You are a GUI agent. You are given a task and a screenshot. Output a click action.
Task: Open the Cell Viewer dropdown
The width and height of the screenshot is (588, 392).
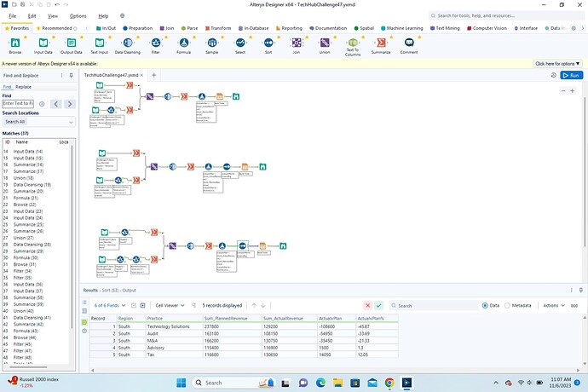point(170,305)
